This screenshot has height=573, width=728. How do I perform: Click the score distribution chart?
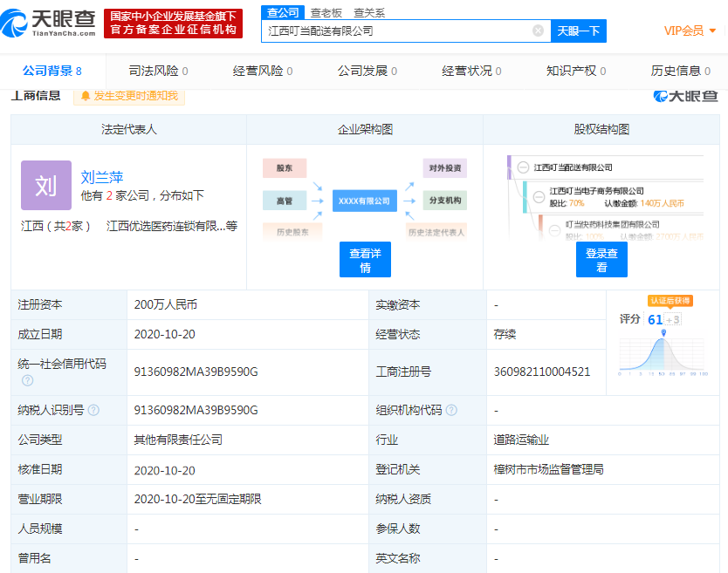[663, 353]
